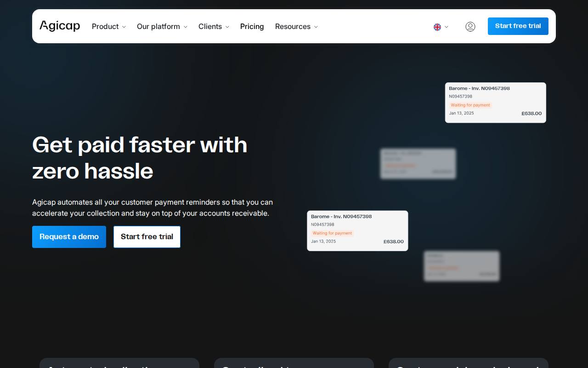The image size is (588, 368).
Task: Expand the language selector chevron
Action: (447, 27)
